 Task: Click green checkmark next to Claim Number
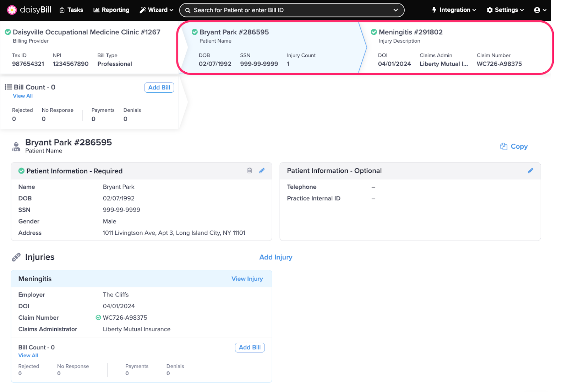(98, 318)
